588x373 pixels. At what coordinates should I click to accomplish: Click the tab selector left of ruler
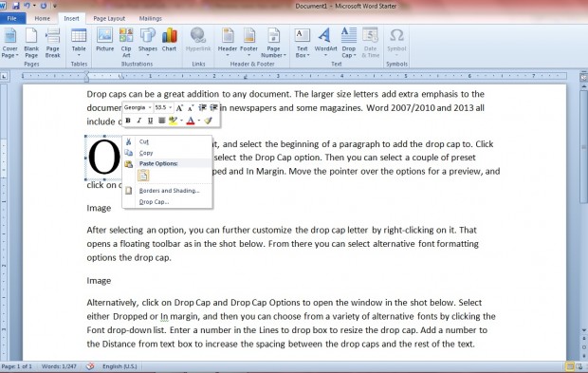[4, 76]
